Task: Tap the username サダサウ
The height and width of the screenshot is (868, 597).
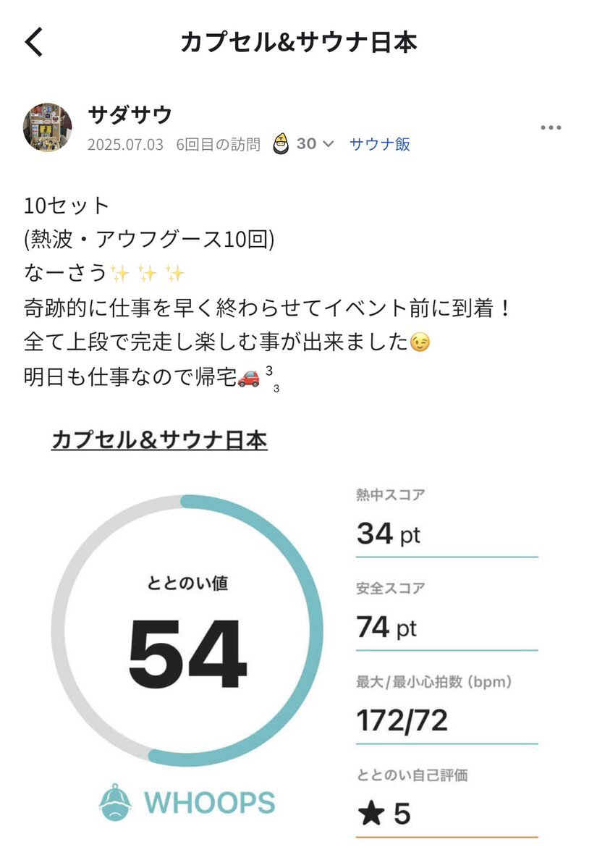Action: (130, 115)
